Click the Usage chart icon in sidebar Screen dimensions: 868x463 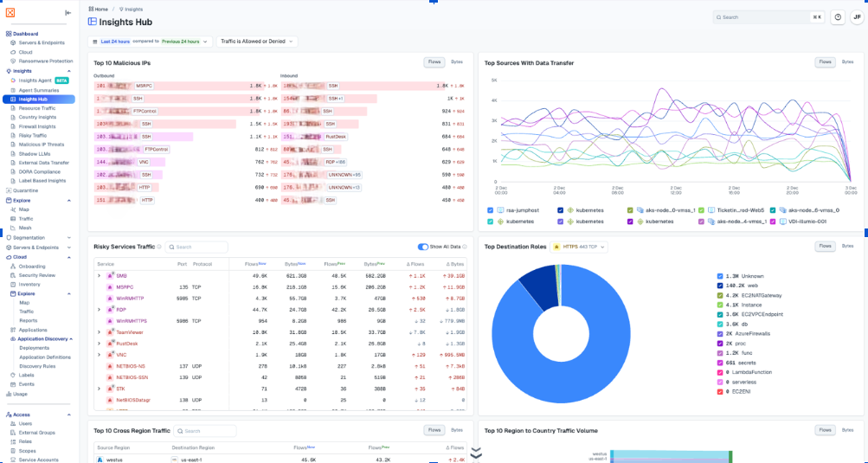coord(9,395)
